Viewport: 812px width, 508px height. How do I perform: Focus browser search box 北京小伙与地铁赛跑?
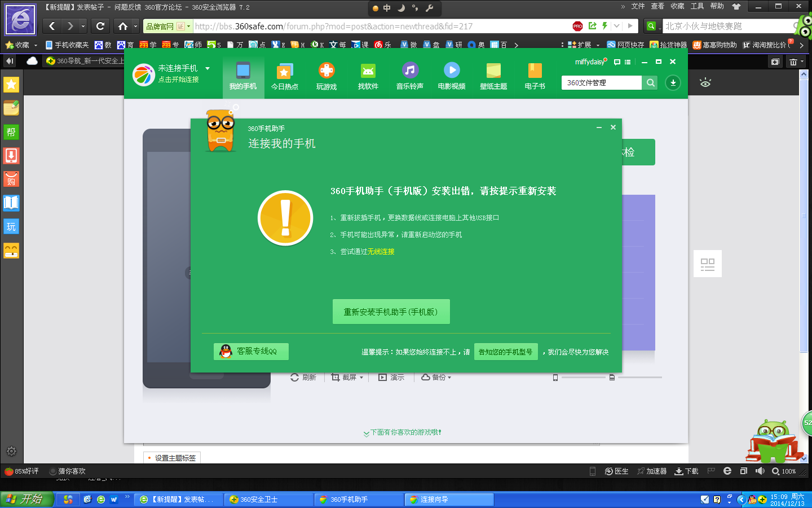coord(727,26)
